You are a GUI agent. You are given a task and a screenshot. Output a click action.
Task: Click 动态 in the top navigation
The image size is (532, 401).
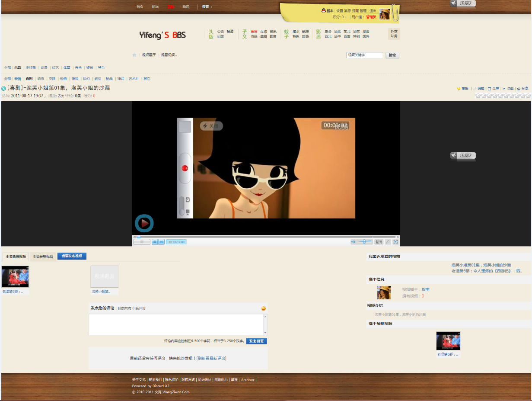(186, 7)
